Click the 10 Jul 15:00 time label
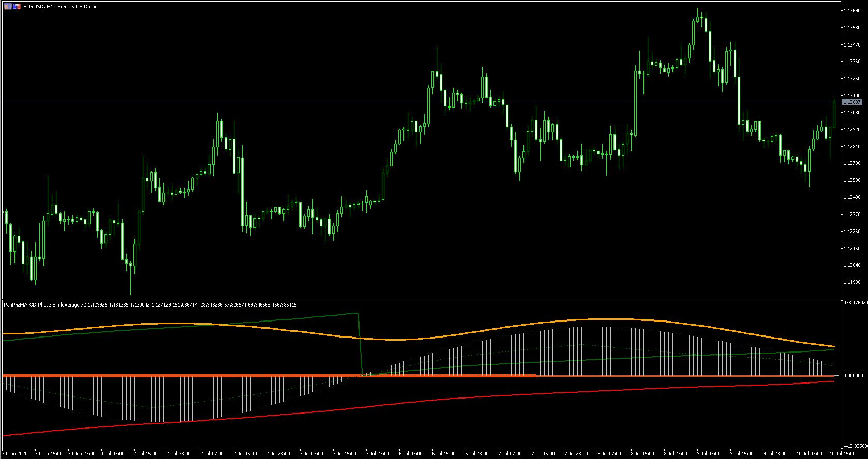The height and width of the screenshot is (459, 868). pos(842,454)
